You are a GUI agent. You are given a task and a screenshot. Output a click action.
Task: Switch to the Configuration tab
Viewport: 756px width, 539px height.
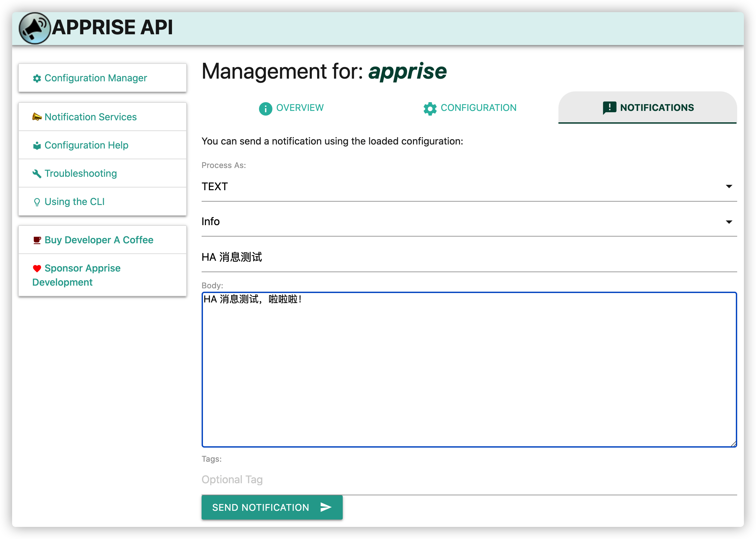click(x=470, y=108)
